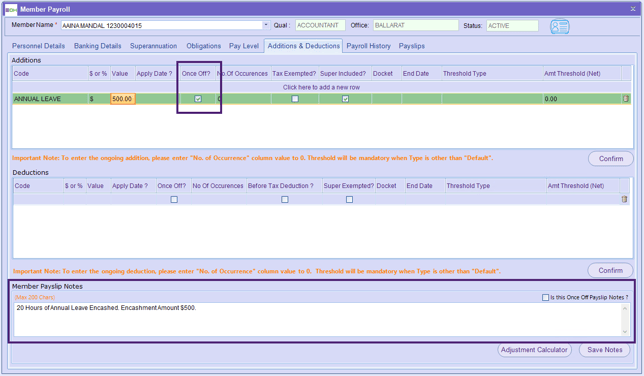
Task: Select the Pay Level tab
Action: (x=244, y=46)
